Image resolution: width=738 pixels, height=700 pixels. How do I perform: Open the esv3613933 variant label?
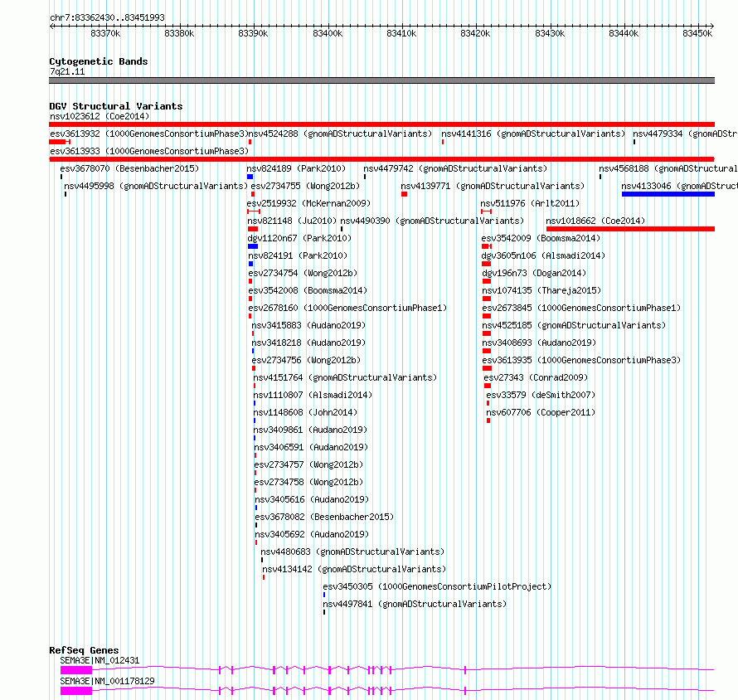coord(148,151)
